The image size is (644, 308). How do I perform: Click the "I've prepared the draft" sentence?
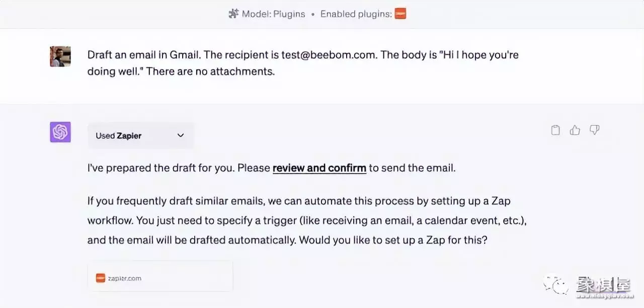pyautogui.click(x=178, y=168)
